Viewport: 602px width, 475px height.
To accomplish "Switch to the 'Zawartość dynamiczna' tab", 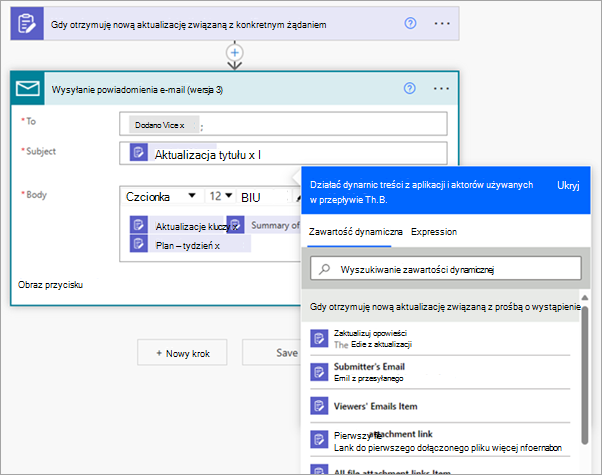I will pyautogui.click(x=356, y=232).
